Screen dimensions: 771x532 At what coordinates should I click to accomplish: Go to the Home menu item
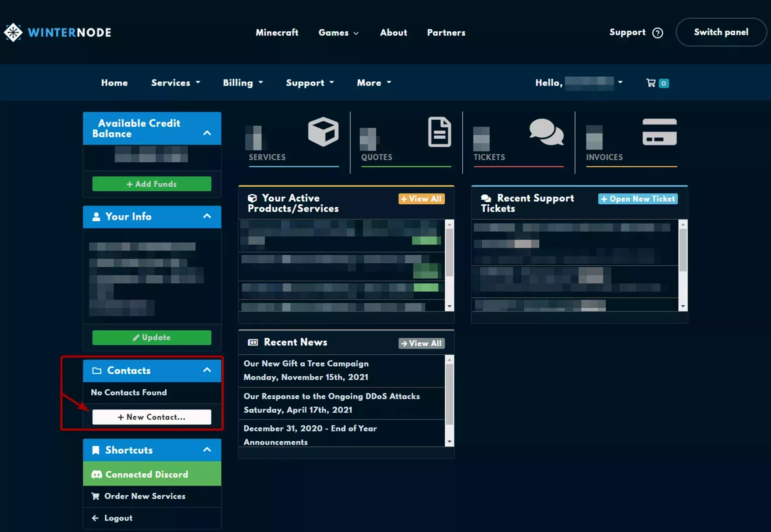pos(114,83)
